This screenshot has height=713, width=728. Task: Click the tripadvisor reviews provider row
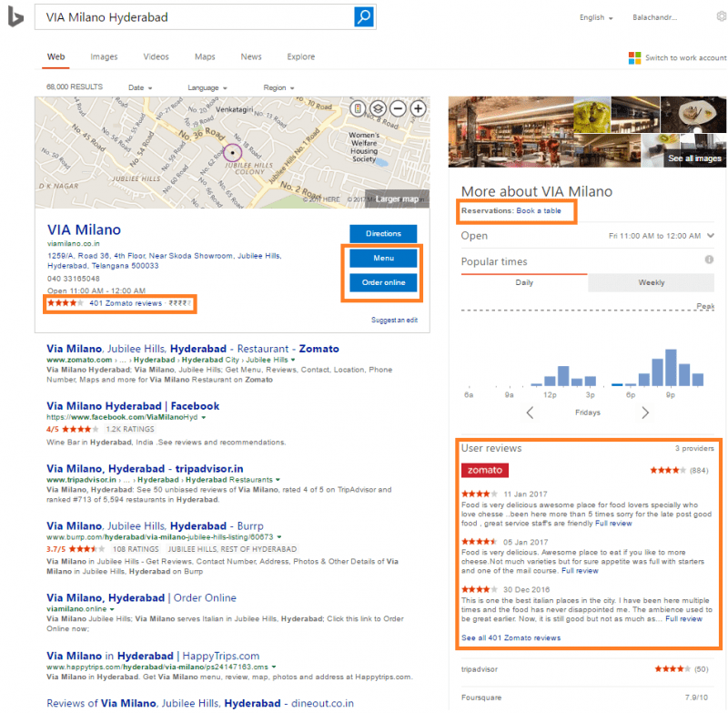[585, 669]
